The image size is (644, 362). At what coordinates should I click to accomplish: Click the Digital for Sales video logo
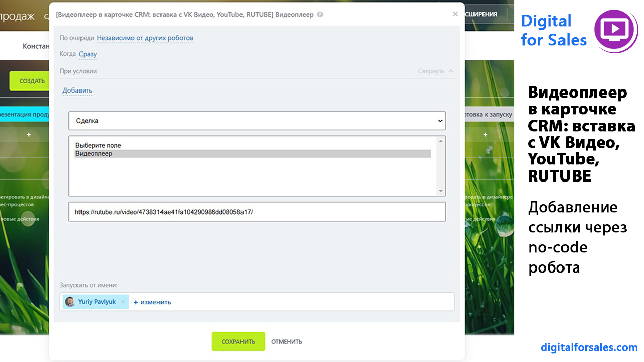[616, 29]
